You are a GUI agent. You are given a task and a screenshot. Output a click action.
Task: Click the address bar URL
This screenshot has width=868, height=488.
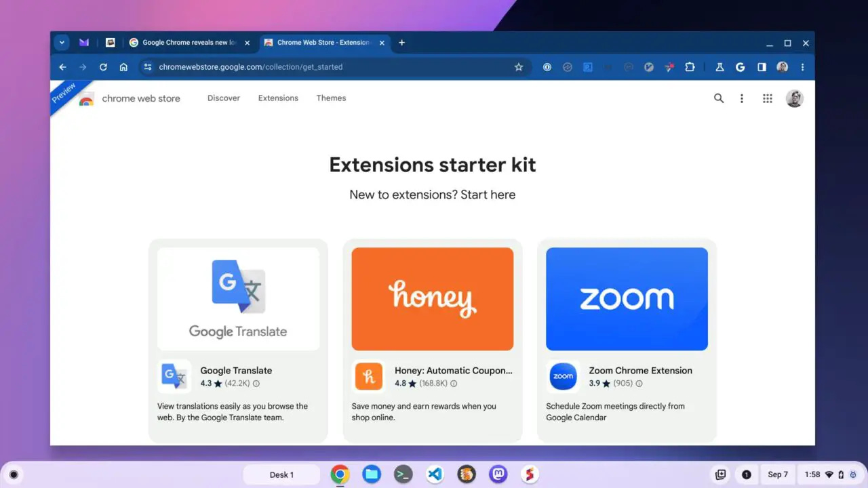coord(250,67)
